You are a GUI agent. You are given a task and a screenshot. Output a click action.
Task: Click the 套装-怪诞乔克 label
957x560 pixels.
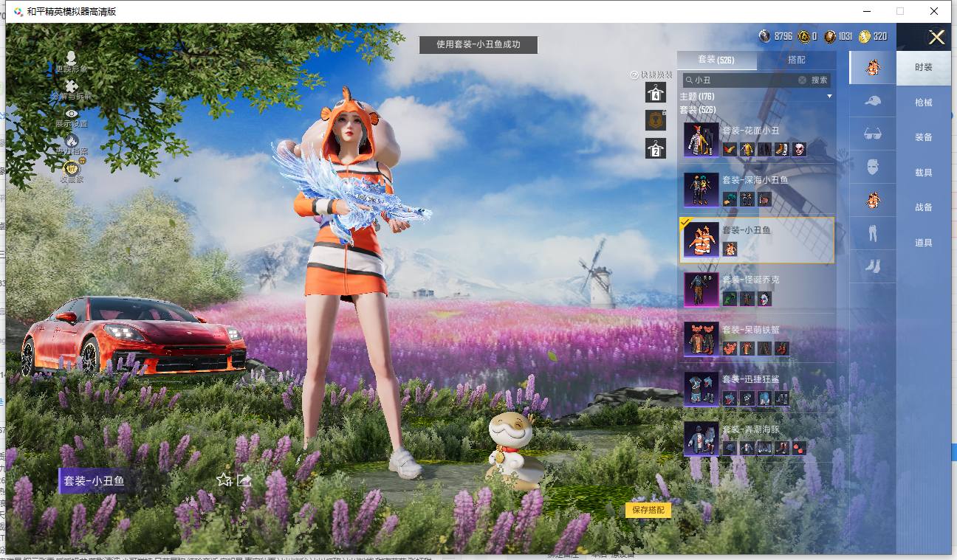tap(750, 280)
